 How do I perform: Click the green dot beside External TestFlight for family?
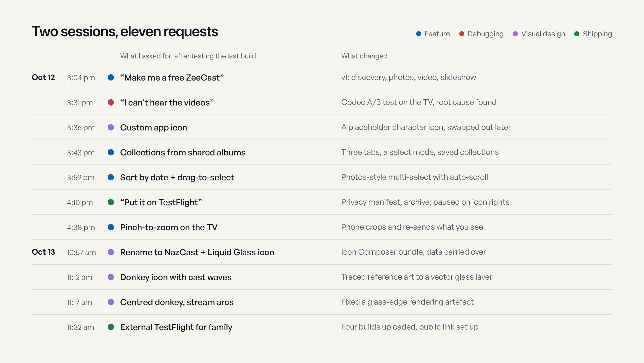(x=111, y=327)
